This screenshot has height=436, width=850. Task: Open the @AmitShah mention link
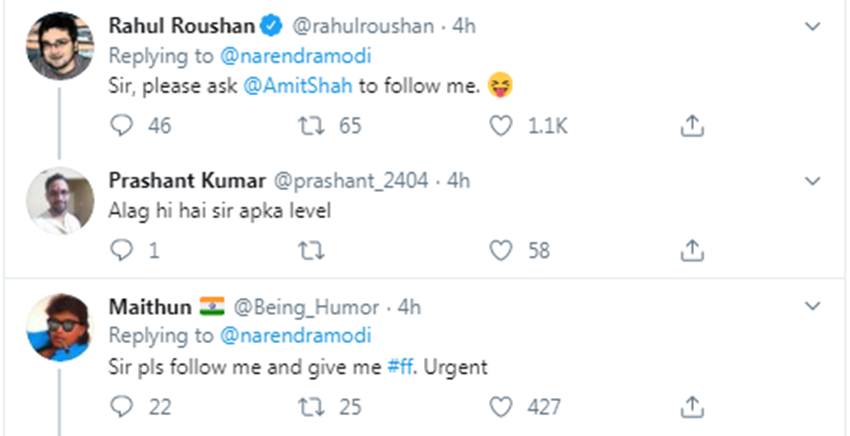(297, 86)
